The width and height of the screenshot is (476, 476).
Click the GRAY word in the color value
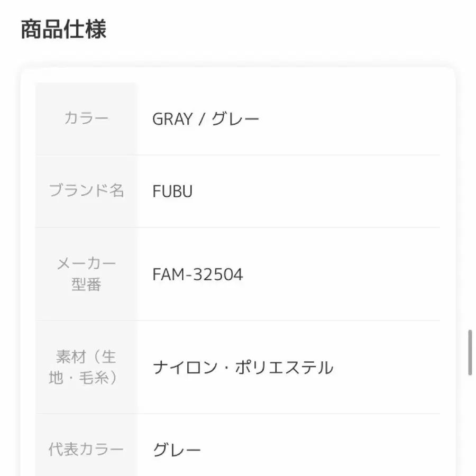(172, 119)
